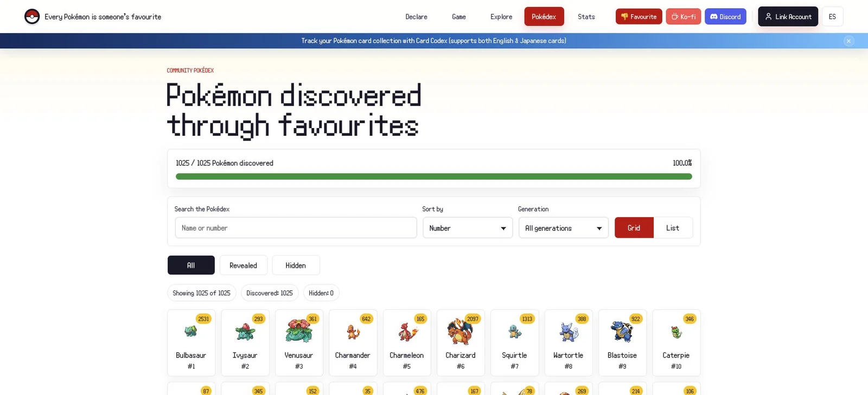Select the Charmander sprite
The height and width of the screenshot is (395, 868).
353,331
